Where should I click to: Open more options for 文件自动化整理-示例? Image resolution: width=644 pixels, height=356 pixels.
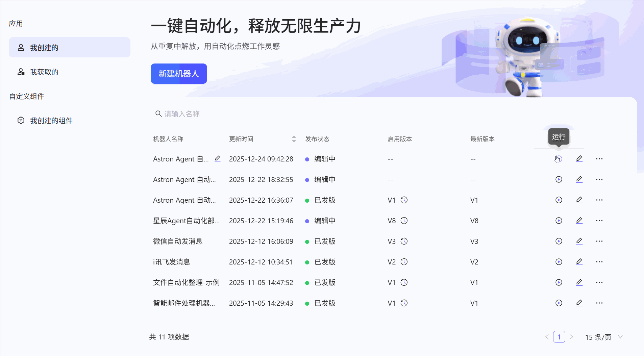[x=599, y=282]
